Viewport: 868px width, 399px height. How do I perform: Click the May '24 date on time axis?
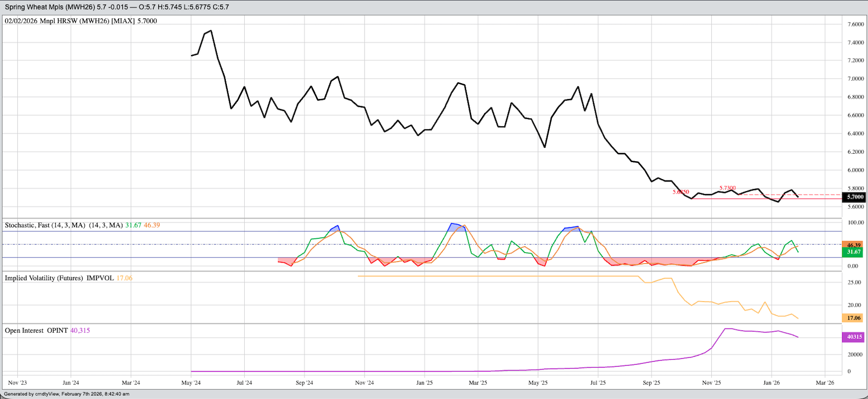191,383
